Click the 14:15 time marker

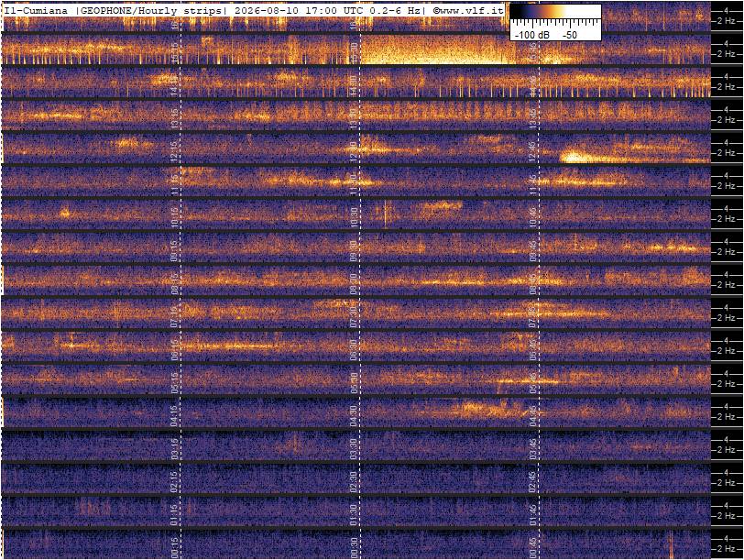[x=175, y=85]
